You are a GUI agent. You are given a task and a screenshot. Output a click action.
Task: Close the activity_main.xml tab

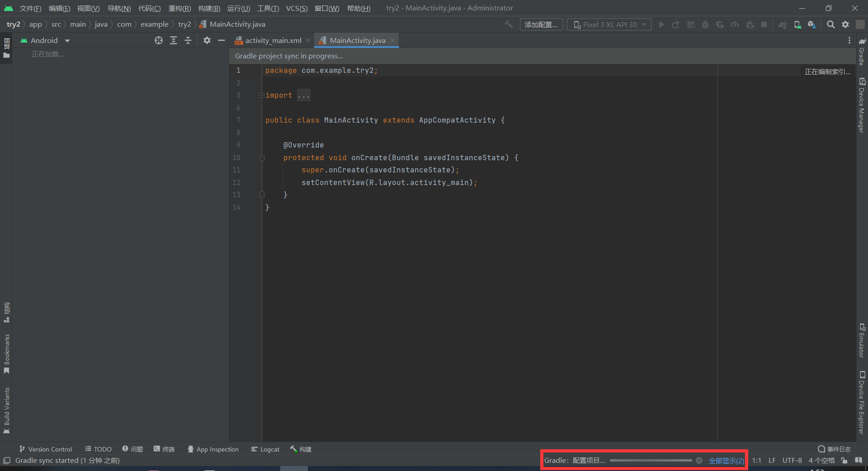tap(308, 40)
